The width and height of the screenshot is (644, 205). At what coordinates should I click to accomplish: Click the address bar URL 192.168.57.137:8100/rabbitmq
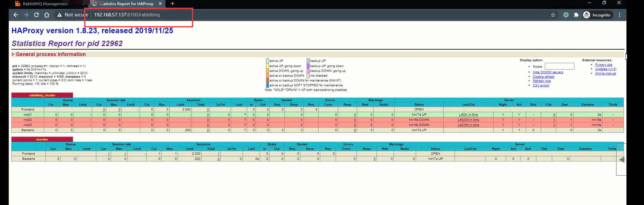coord(127,15)
